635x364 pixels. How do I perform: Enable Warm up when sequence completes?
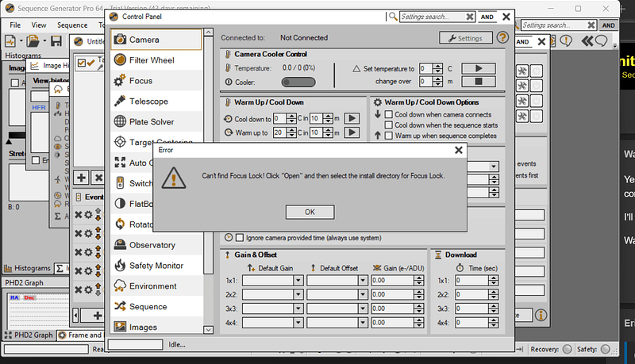389,136
